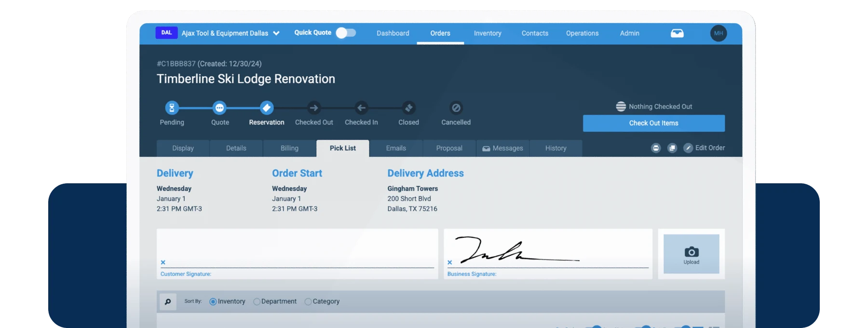The width and height of the screenshot is (868, 328).
Task: Select the Department sort radio button
Action: coord(257,301)
